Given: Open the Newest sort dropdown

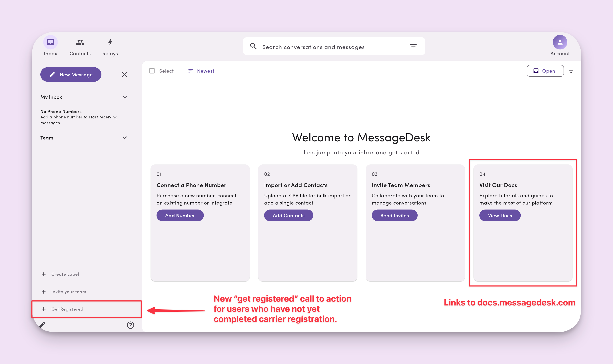Looking at the screenshot, I should pos(201,71).
